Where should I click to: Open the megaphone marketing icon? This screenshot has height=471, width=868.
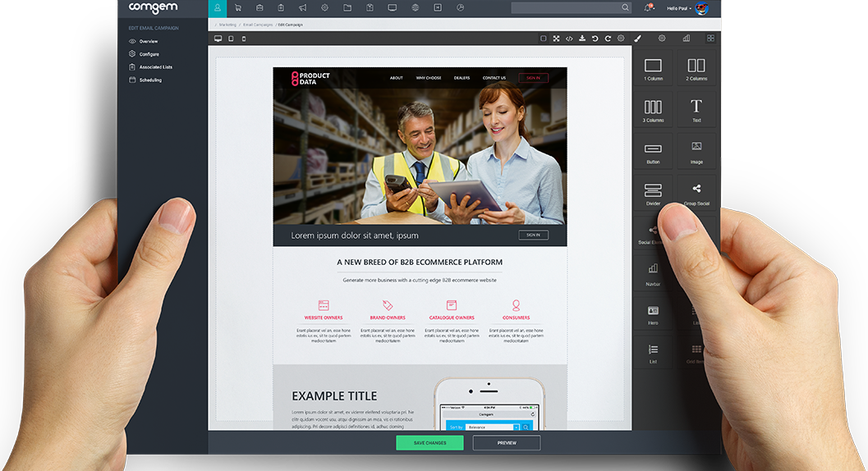click(303, 7)
